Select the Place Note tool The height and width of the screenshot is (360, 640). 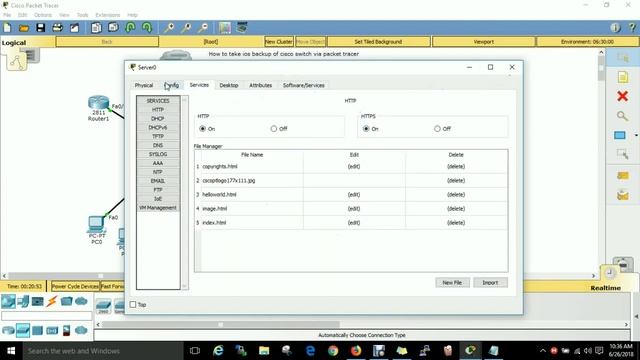click(x=622, y=77)
